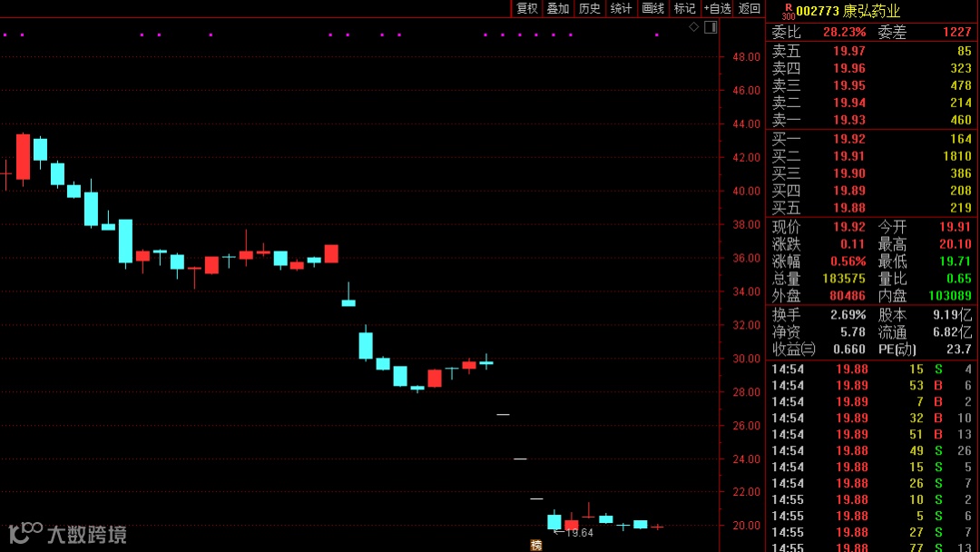Click the 股本 value 9.19亿
Screen dimensions: 980x552
coord(953,315)
